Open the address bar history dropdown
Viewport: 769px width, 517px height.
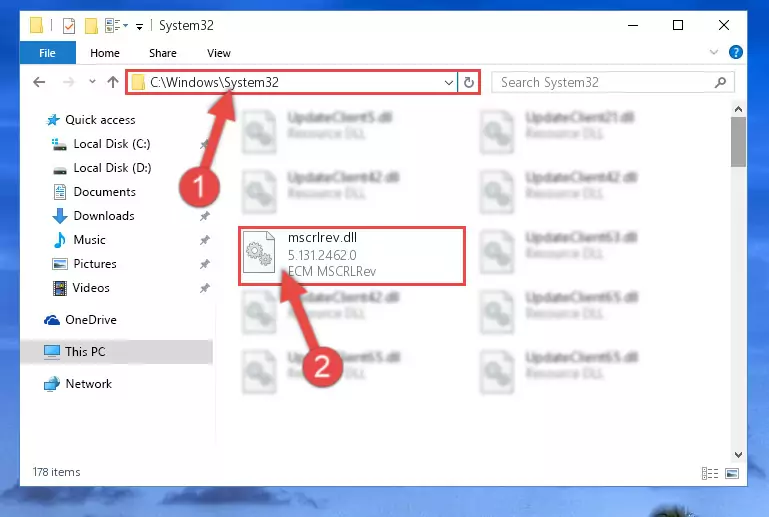click(x=448, y=82)
